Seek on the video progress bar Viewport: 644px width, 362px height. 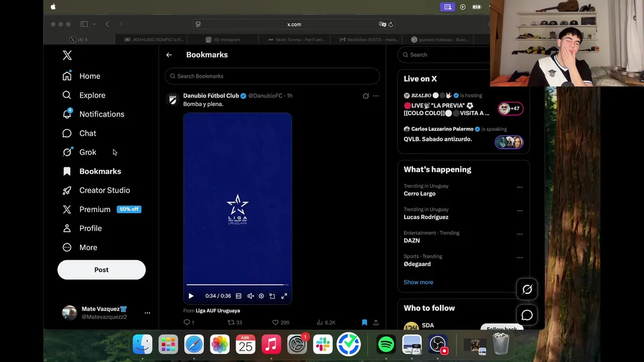tap(237, 285)
